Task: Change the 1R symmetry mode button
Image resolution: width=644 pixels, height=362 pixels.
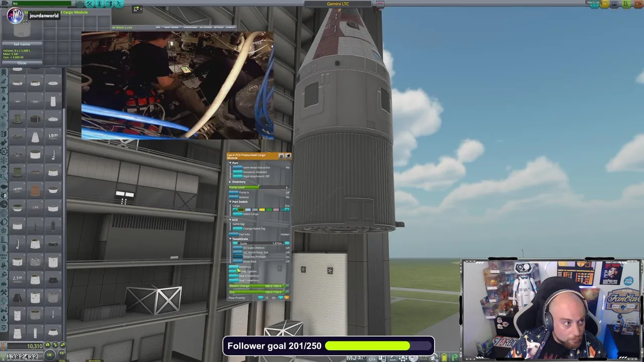Action: pos(49,354)
